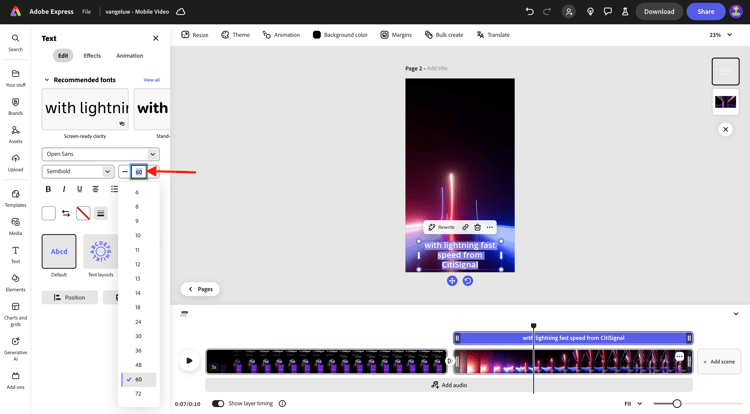Delete selected text with trash icon
The height and width of the screenshot is (414, 750).
(x=477, y=227)
